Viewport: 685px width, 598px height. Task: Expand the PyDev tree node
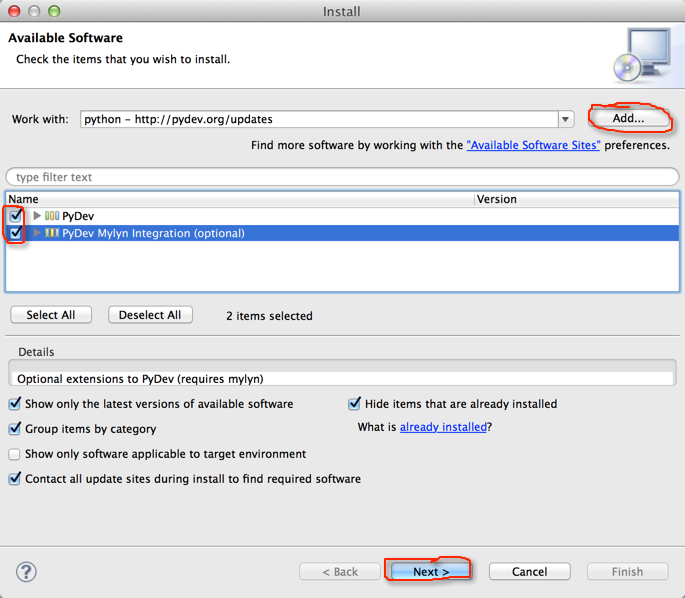(x=37, y=215)
